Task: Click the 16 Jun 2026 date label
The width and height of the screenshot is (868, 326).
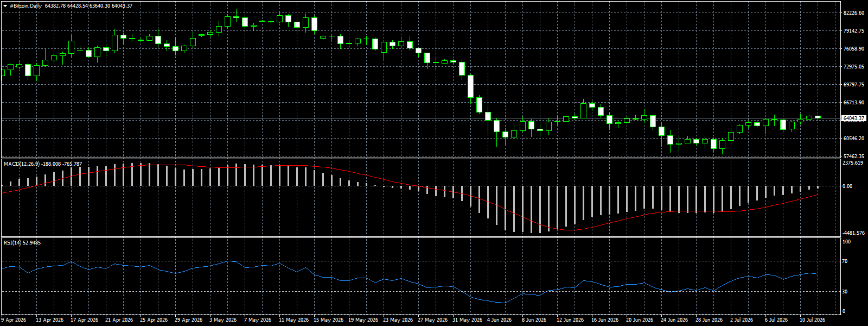Action: click(x=605, y=320)
